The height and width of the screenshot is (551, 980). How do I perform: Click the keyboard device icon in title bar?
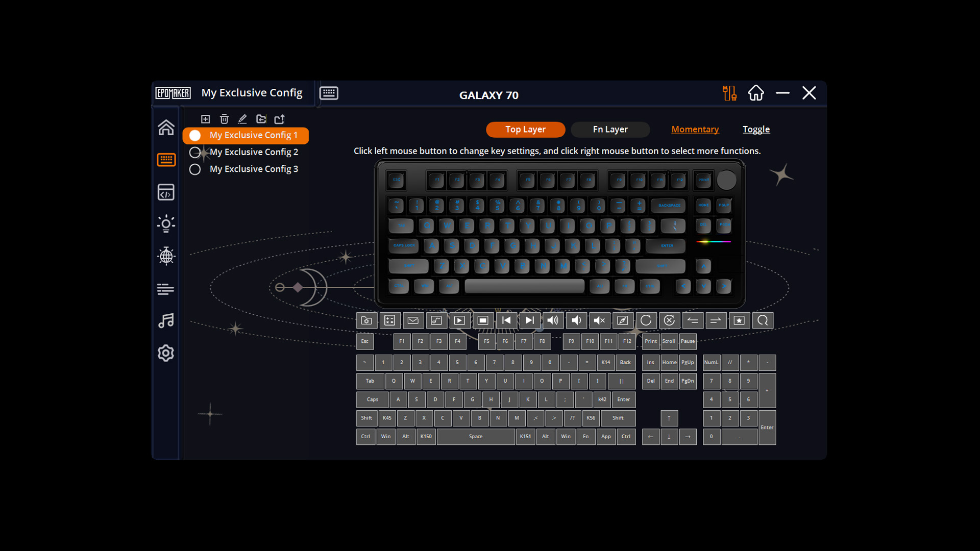(329, 93)
